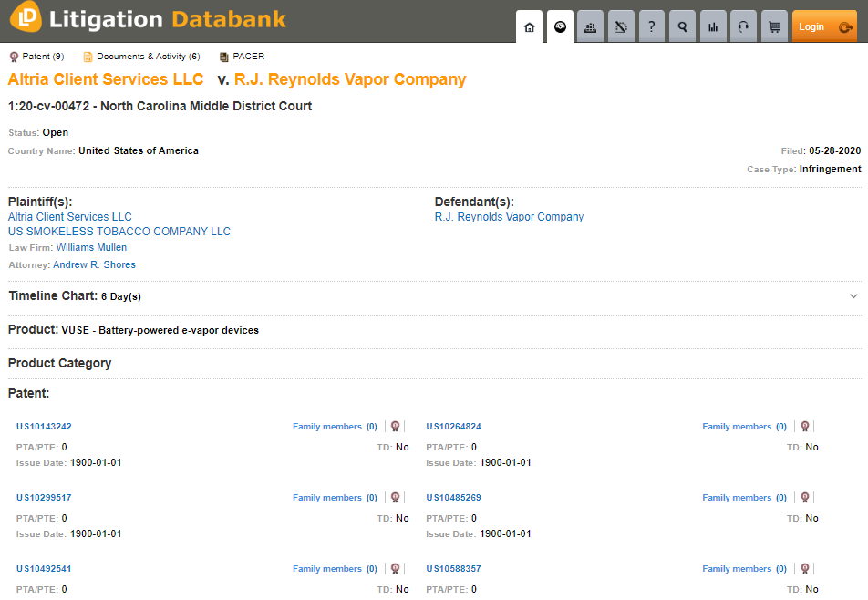Go to the Home icon tab

[529, 26]
